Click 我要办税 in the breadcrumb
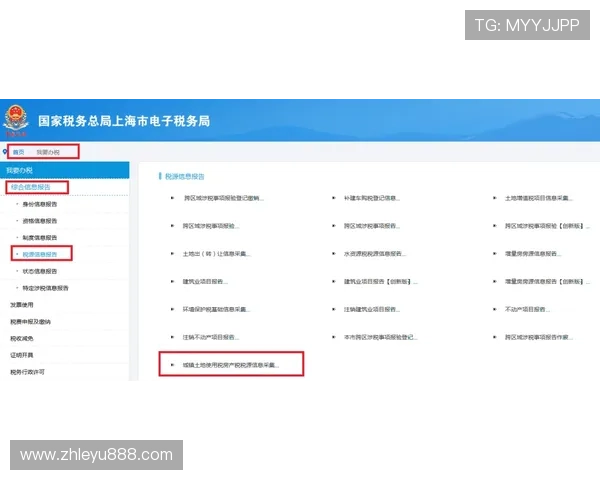 [x=48, y=152]
